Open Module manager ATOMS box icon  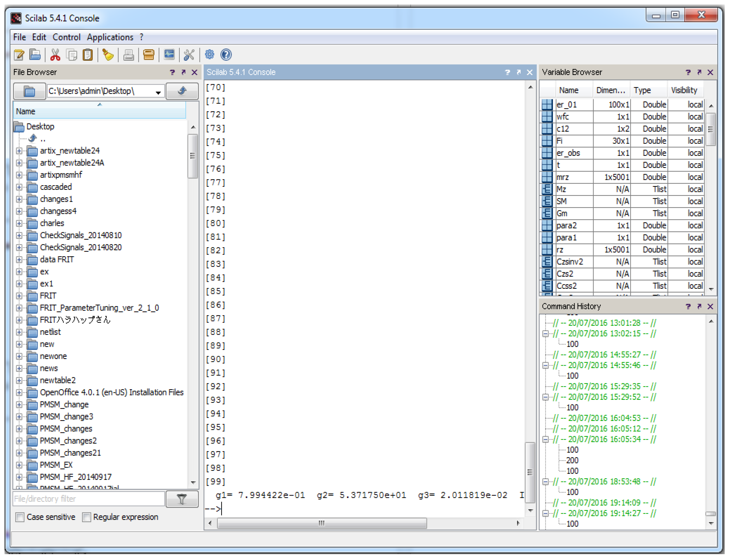[149, 55]
